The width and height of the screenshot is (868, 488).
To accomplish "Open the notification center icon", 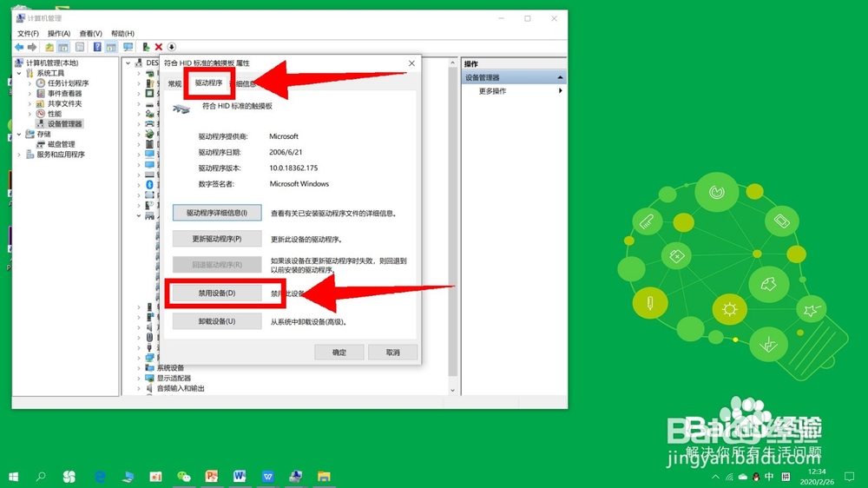I will coord(849,477).
